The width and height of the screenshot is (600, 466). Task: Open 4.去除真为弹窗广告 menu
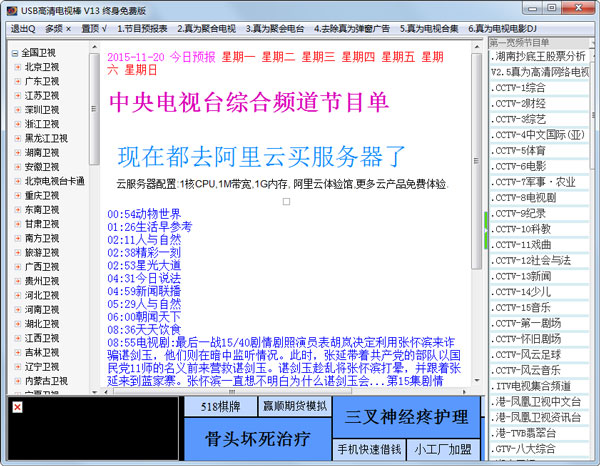pyautogui.click(x=352, y=29)
